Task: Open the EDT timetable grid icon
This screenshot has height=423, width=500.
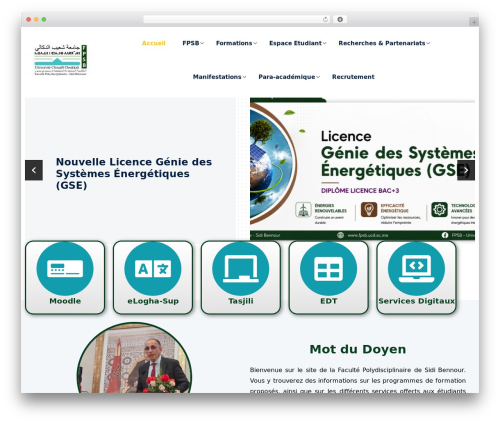Action: coord(328,269)
